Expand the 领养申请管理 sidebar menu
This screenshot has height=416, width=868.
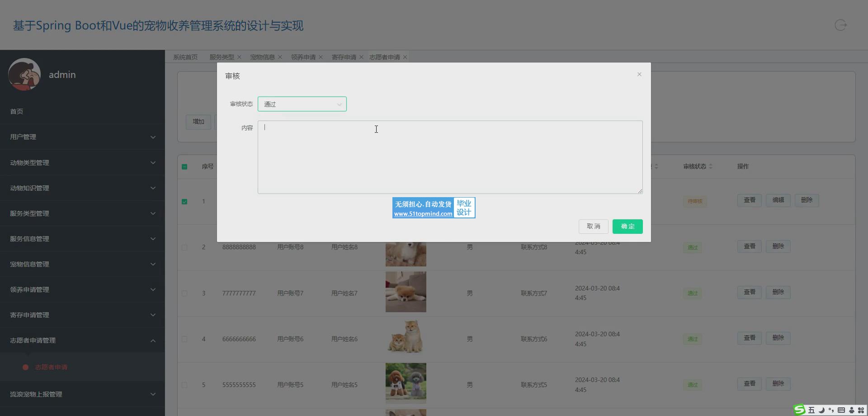82,289
